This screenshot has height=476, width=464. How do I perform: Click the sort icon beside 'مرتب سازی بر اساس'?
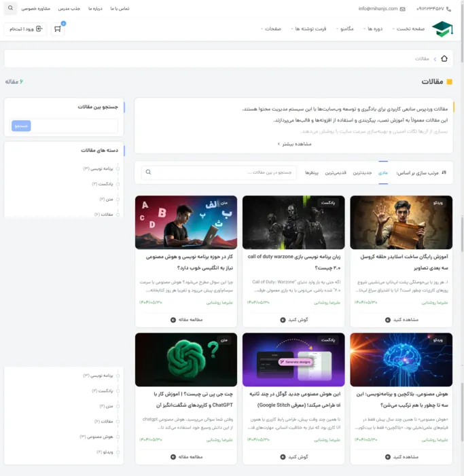[444, 172]
